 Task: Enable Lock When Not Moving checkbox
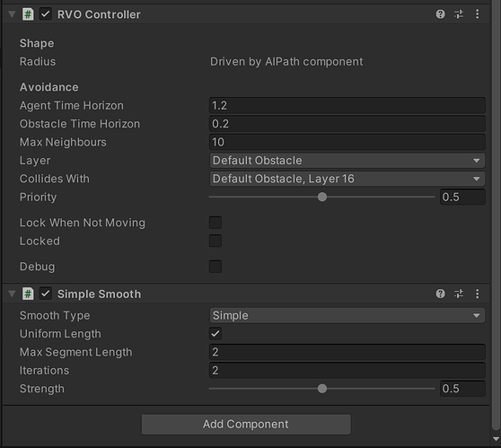215,223
